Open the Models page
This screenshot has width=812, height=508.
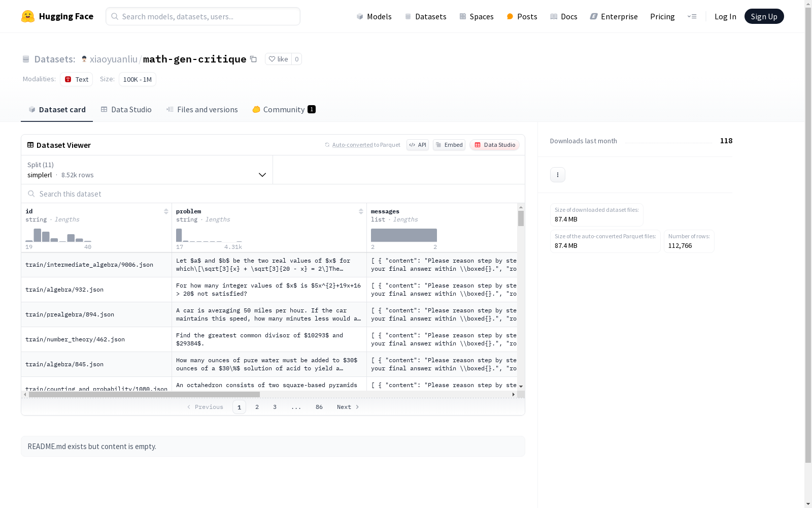(374, 16)
